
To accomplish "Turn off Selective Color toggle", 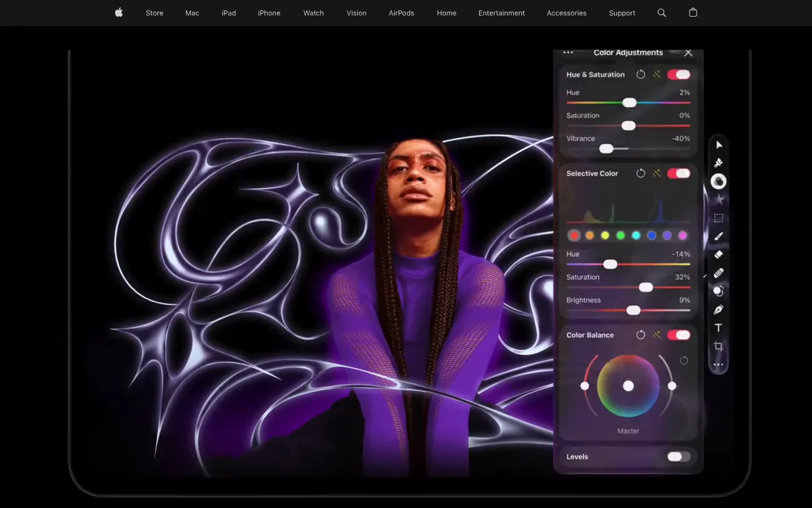I will coord(679,174).
